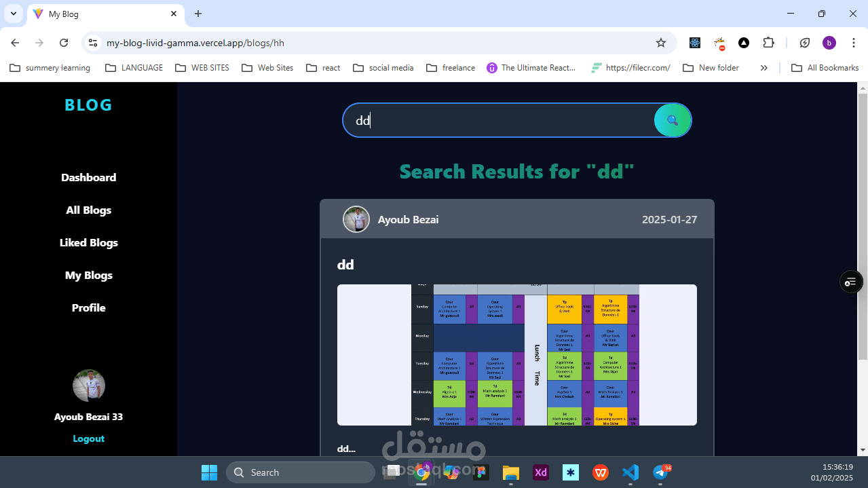Click the extension icon with red stop badge
The width and height of the screenshot is (868, 488).
[719, 43]
